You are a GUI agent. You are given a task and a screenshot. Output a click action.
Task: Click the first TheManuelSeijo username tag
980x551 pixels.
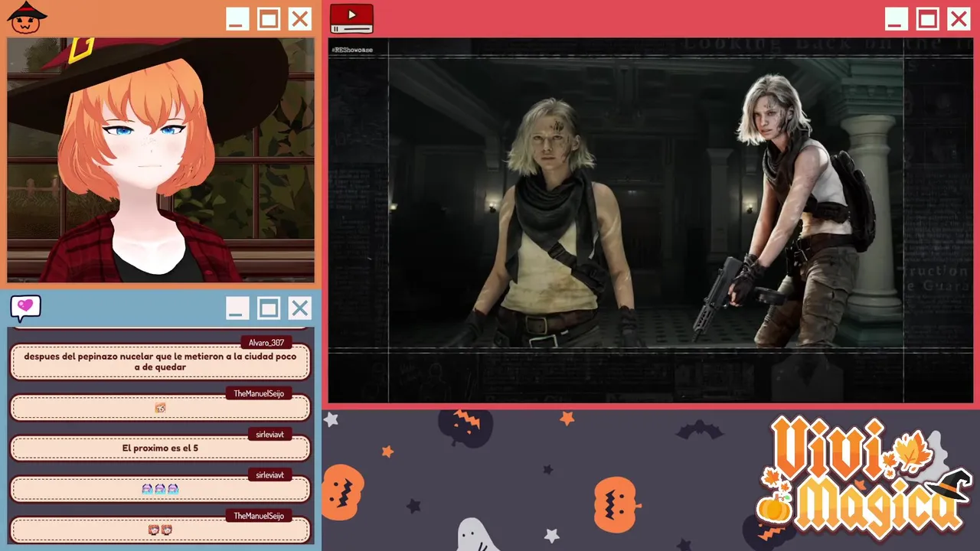point(258,393)
